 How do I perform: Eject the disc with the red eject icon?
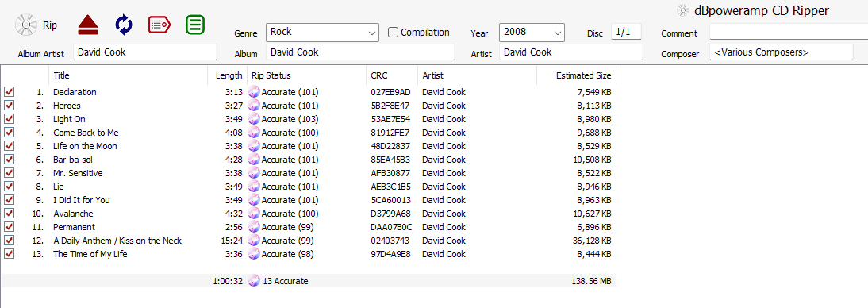(88, 25)
